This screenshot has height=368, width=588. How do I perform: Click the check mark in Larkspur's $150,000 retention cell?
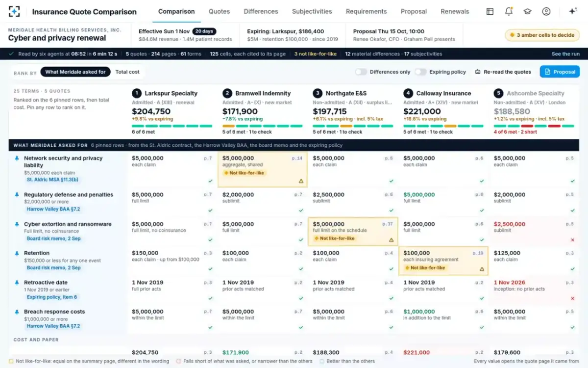pyautogui.click(x=210, y=269)
